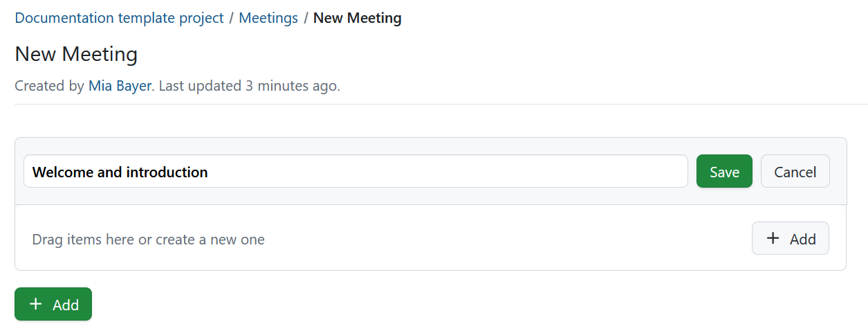The width and height of the screenshot is (868, 331).
Task: Click the word 'Add' on the gray button
Action: (x=802, y=240)
